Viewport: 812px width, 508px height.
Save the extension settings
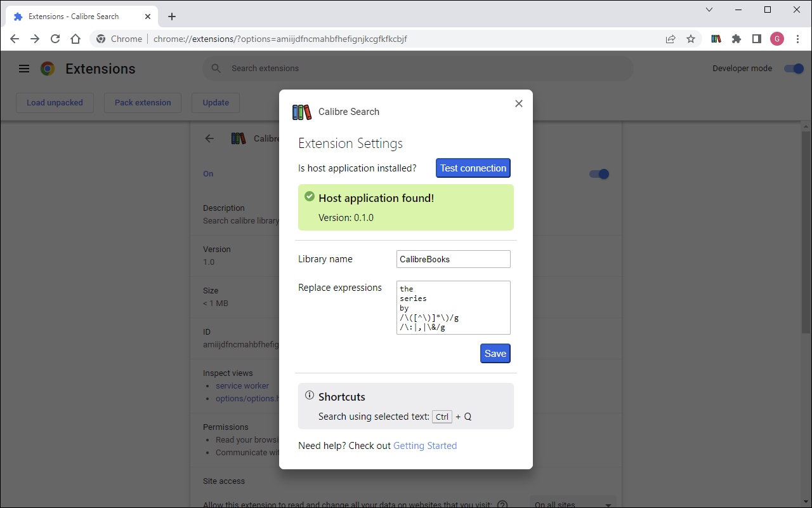pos(495,354)
